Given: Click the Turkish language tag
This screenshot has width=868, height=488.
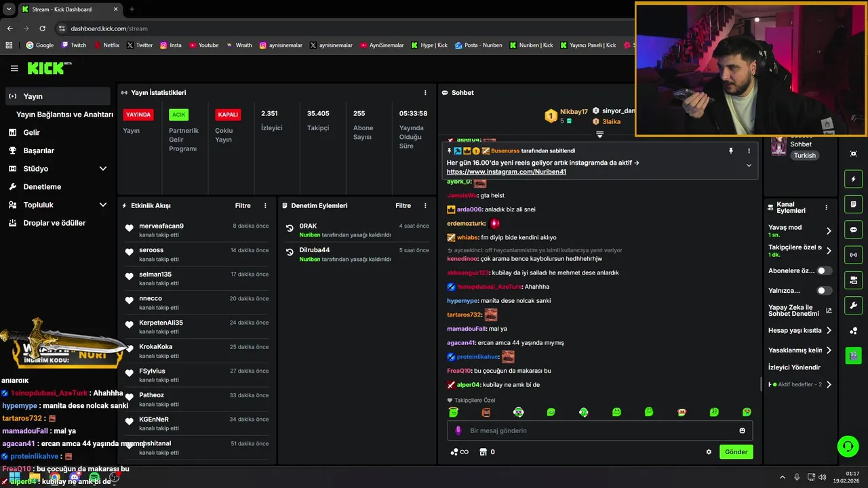Looking at the screenshot, I should tap(805, 155).
